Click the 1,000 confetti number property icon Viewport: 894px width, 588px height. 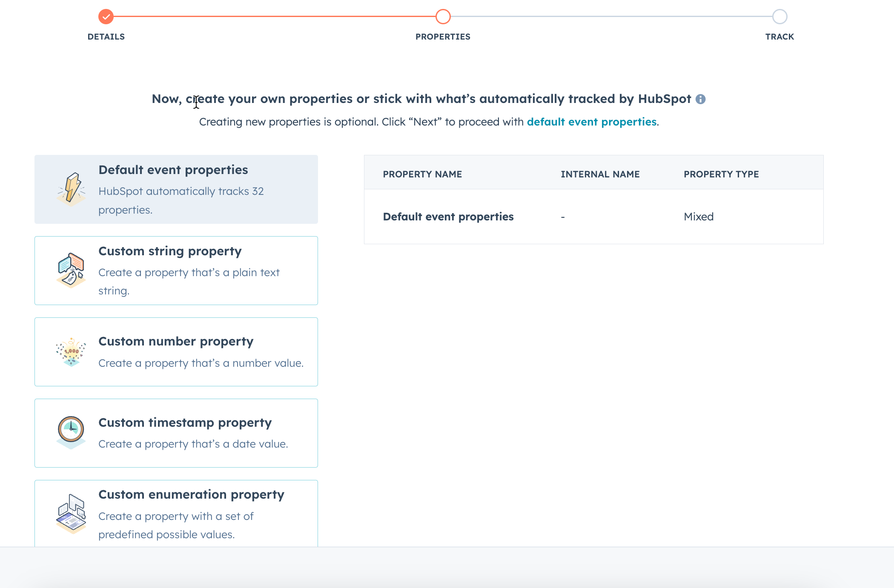click(x=70, y=351)
